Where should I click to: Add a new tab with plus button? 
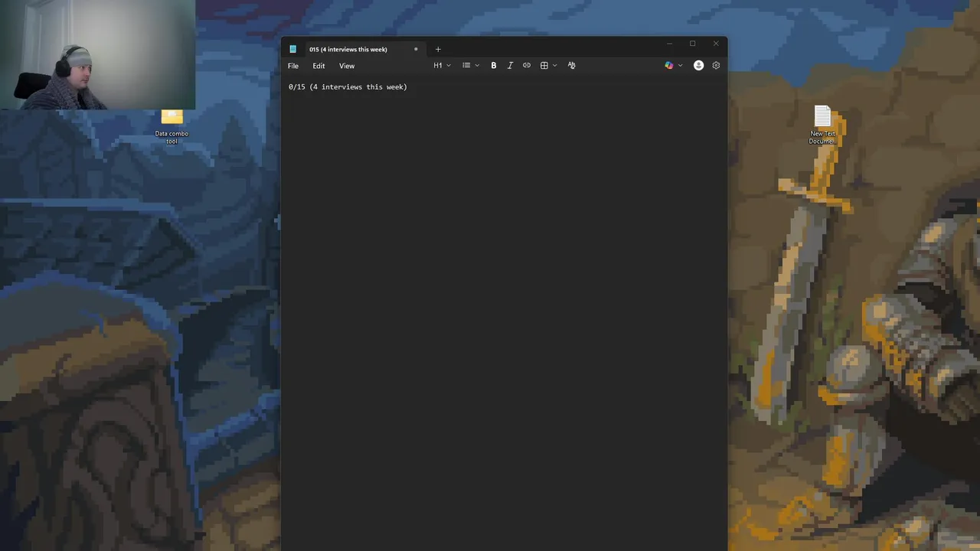[x=438, y=49]
